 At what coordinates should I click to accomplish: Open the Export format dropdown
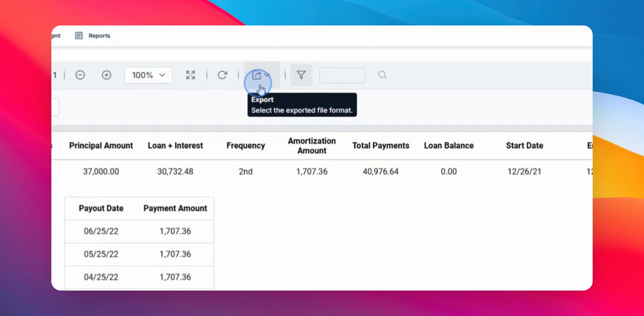pos(261,75)
